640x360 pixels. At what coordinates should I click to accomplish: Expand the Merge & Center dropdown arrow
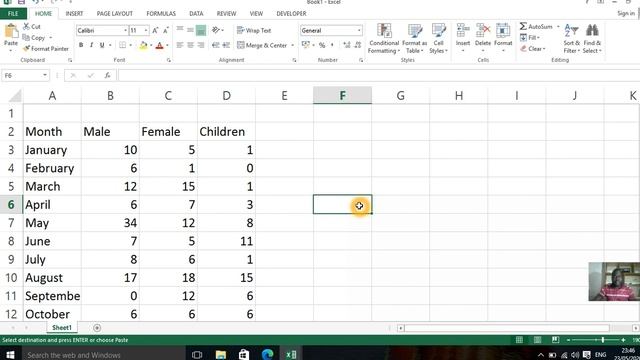tap(293, 45)
